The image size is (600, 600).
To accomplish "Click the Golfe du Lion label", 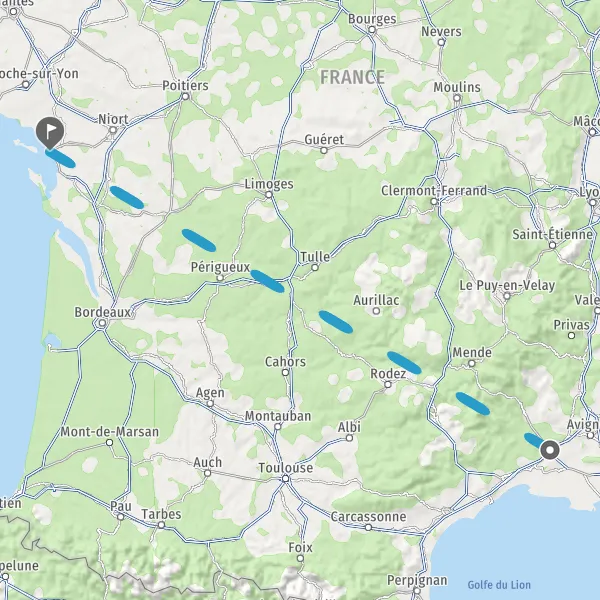I will click(499, 585).
